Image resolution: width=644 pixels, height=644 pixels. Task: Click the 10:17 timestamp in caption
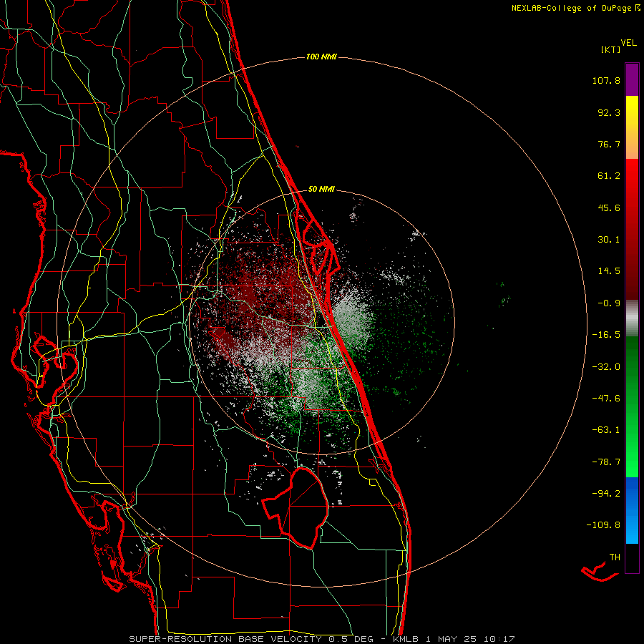coord(499,639)
